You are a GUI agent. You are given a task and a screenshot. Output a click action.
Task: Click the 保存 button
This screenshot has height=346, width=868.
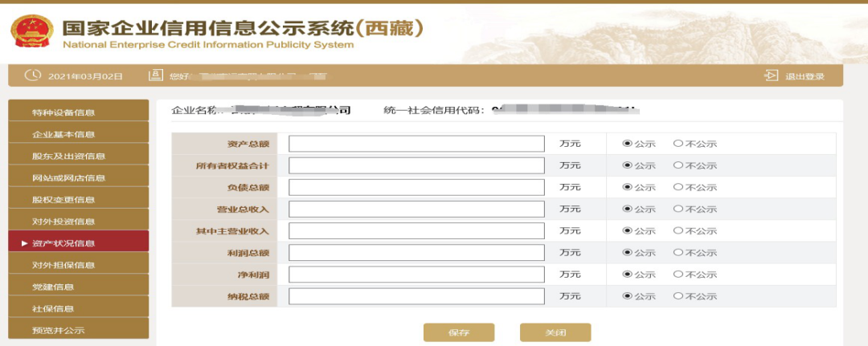(x=459, y=332)
